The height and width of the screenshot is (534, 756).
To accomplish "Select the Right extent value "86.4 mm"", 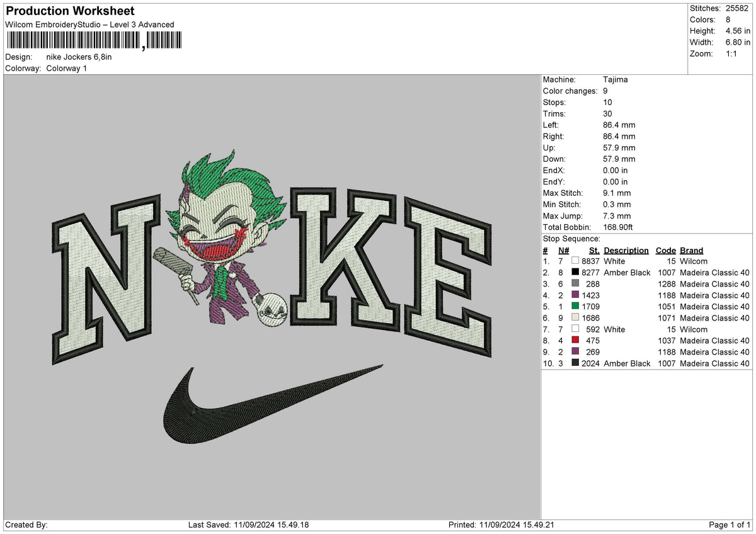I will tap(619, 136).
